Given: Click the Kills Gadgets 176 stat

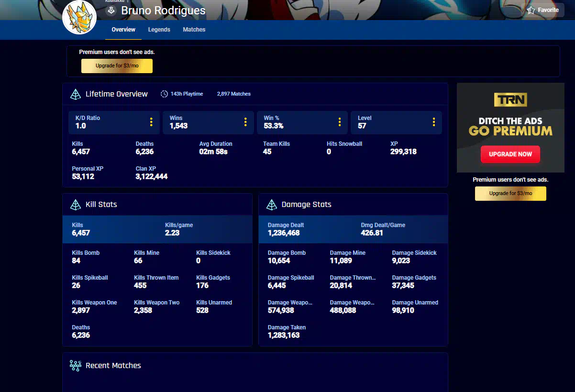Looking at the screenshot, I should [x=213, y=282].
